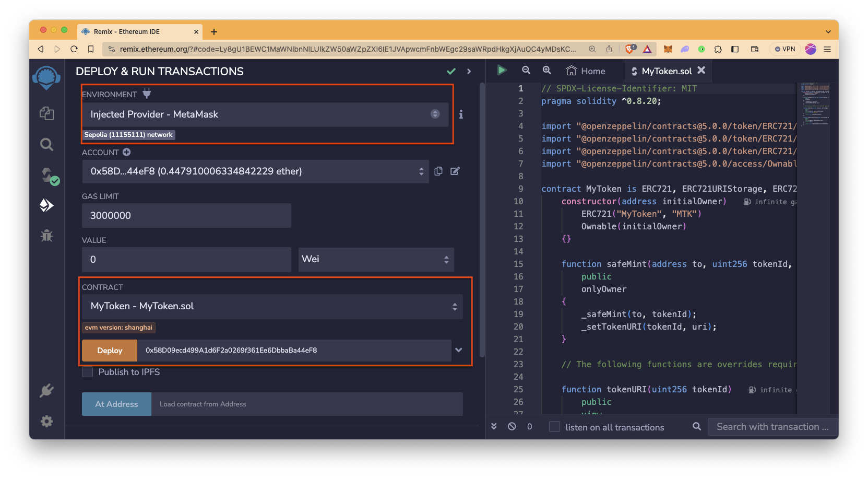Open the browser hamburger menu

coord(827,49)
